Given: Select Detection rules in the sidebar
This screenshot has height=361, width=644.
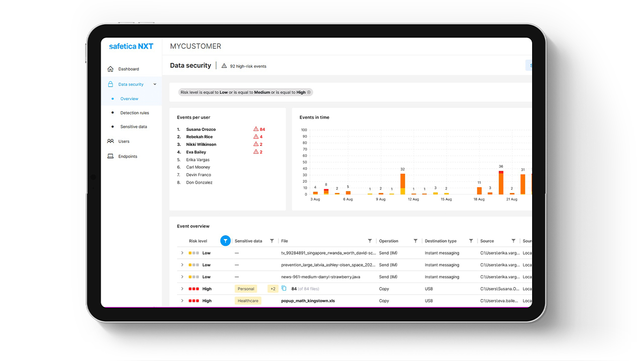Looking at the screenshot, I should [x=135, y=113].
